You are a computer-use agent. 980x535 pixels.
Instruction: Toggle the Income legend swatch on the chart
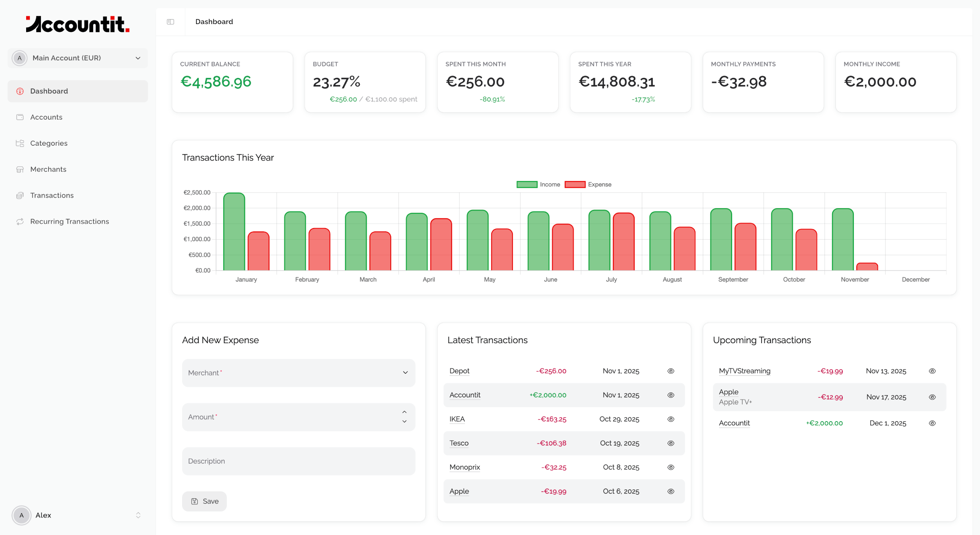coord(526,184)
